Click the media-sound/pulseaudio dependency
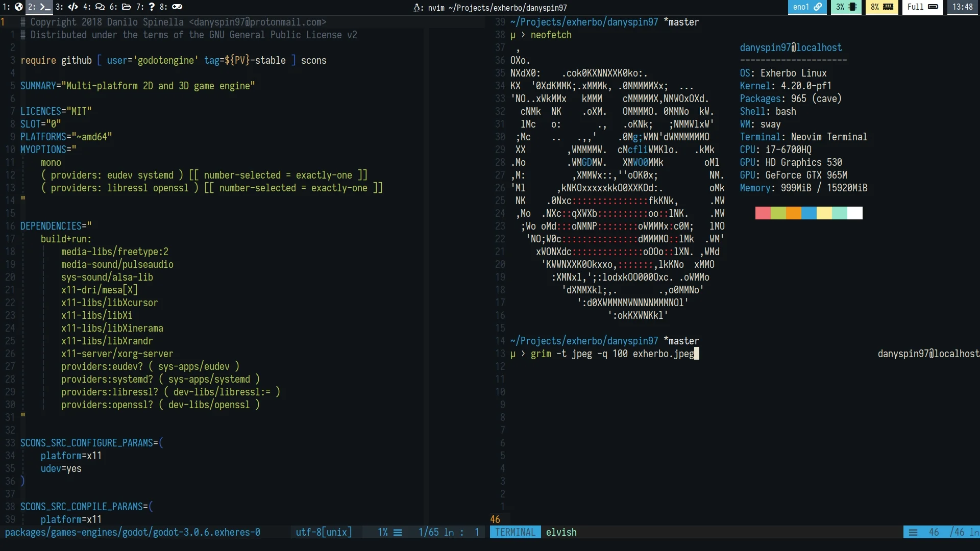This screenshot has height=551, width=980. tap(117, 264)
